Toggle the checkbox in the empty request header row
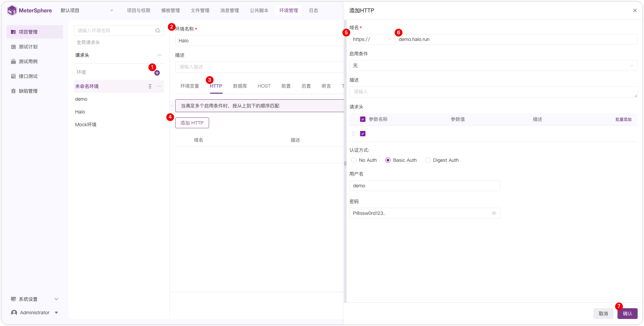The height and width of the screenshot is (326, 644). (x=363, y=134)
